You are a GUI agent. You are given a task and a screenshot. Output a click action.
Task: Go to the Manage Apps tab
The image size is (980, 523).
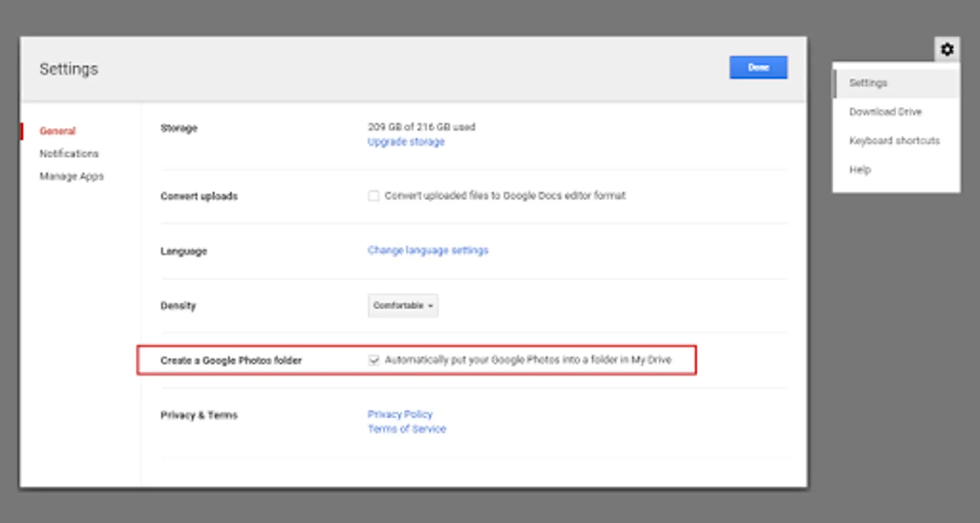point(71,176)
